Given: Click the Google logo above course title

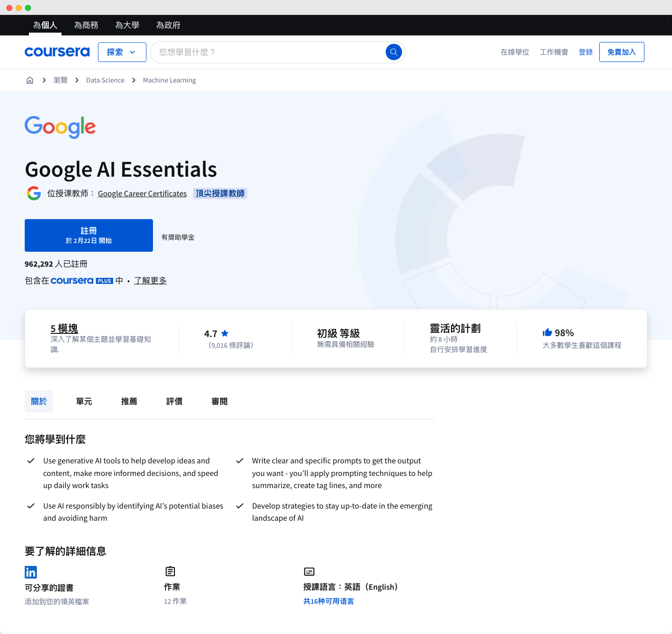Looking at the screenshot, I should pos(60,127).
